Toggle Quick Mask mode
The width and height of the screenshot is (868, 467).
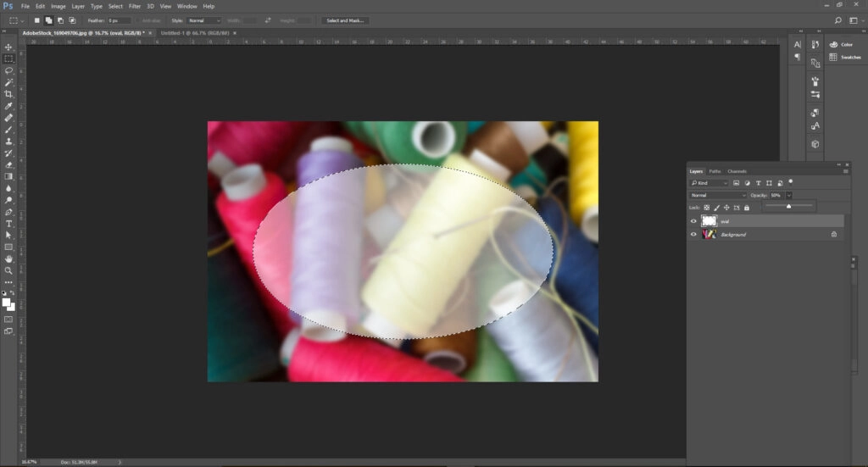pyautogui.click(x=8, y=320)
